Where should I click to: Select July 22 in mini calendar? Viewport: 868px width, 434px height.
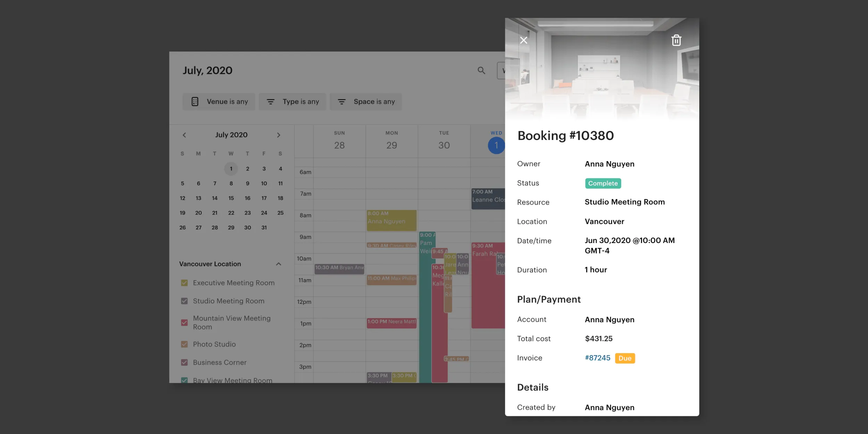coord(231,213)
